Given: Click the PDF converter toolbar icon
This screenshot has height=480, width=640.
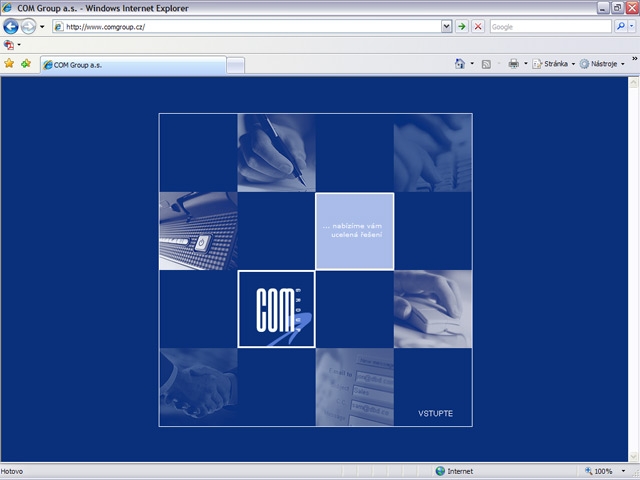Looking at the screenshot, I should (x=9, y=45).
